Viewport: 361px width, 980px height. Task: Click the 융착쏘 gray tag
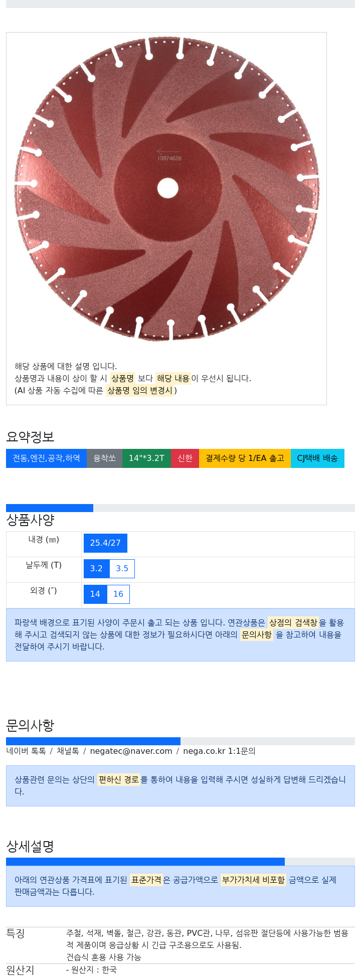104,458
